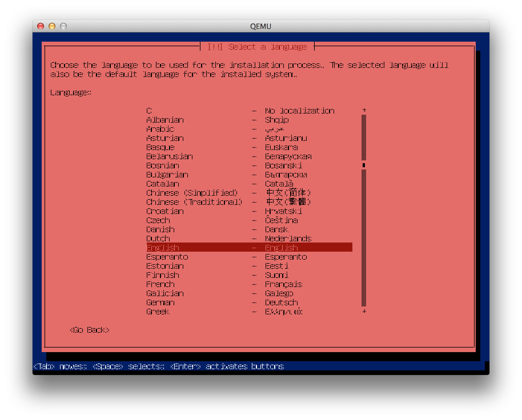Viewport: 522px width, 420px height.
Task: Select the Arabic language entry
Action: tap(249, 129)
